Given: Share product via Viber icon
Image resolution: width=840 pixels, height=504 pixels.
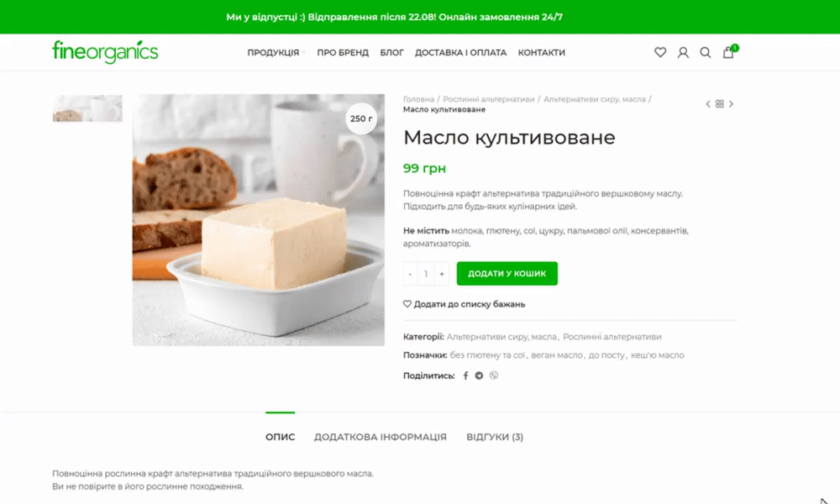Looking at the screenshot, I should pos(493,375).
